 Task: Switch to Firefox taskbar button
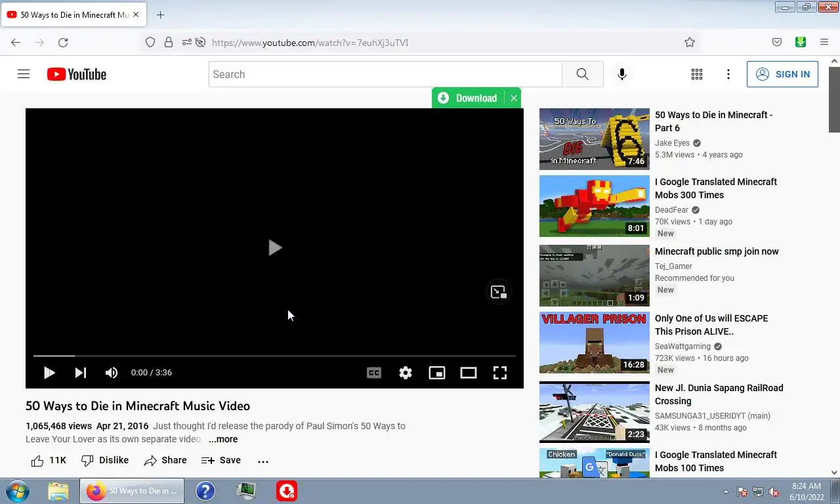tap(132, 491)
